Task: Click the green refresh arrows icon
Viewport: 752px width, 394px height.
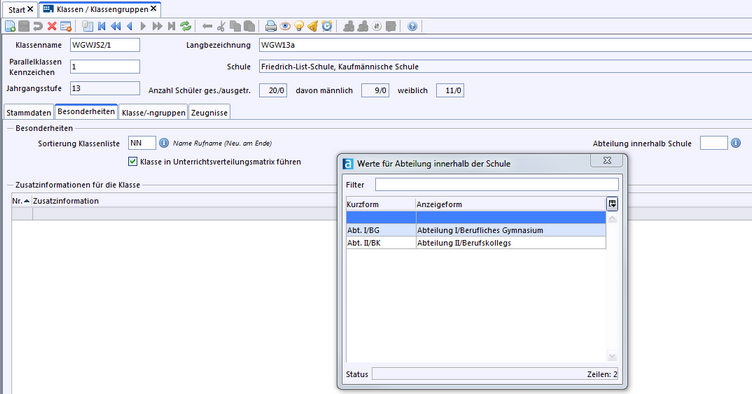Action: point(186,26)
